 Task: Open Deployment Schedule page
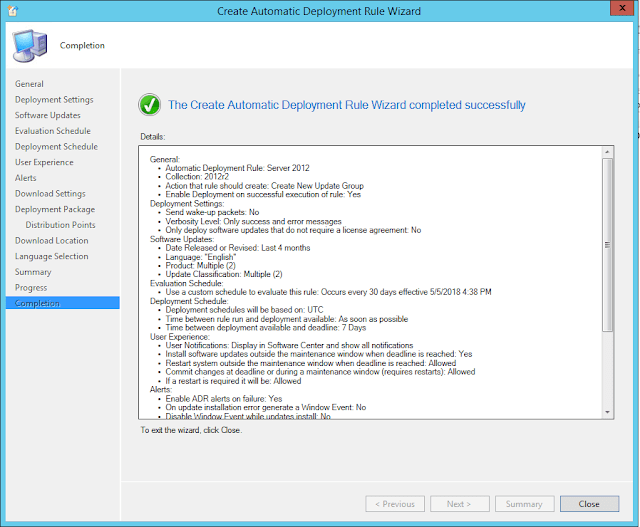tap(56, 147)
